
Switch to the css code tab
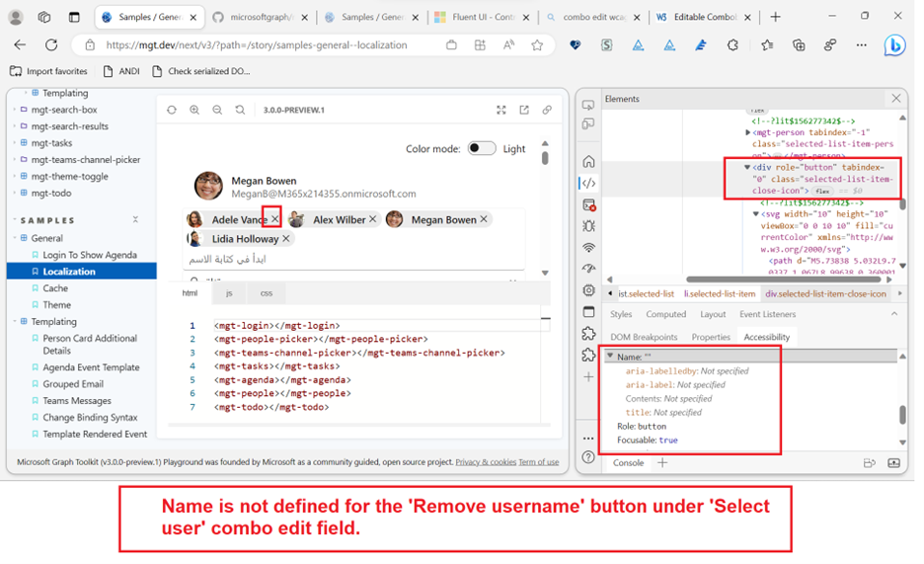pos(267,293)
